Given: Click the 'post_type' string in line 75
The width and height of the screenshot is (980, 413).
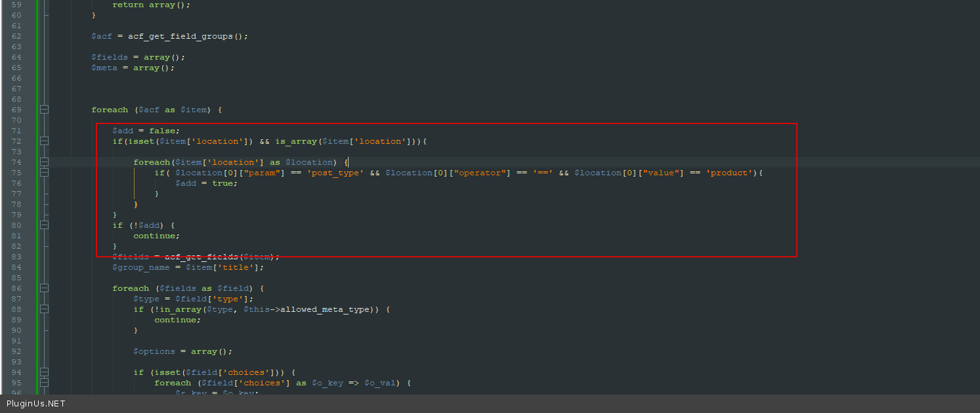Looking at the screenshot, I should point(335,173).
